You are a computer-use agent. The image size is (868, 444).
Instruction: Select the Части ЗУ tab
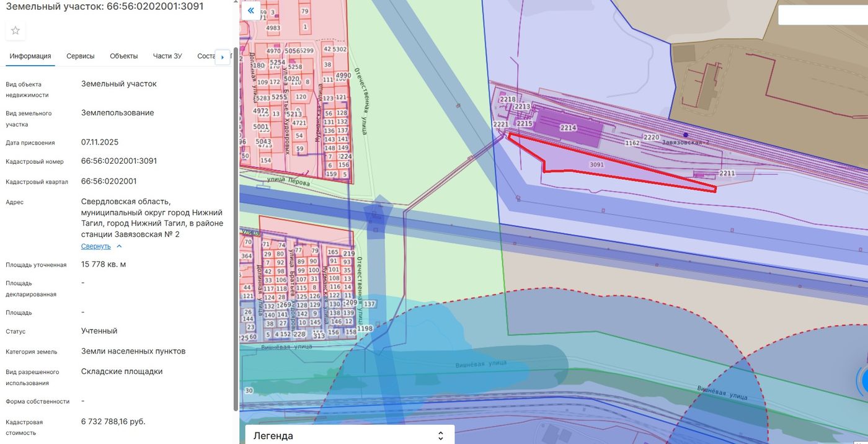click(x=167, y=56)
